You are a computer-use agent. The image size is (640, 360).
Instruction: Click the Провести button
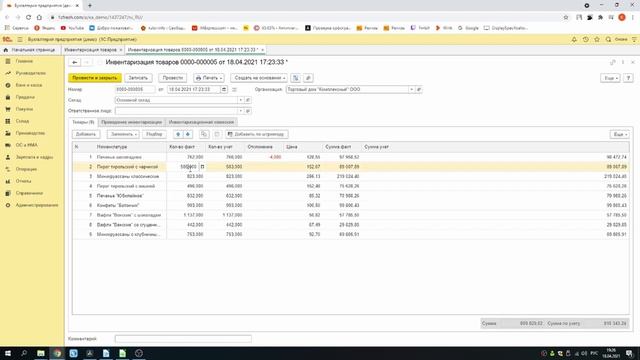[173, 78]
